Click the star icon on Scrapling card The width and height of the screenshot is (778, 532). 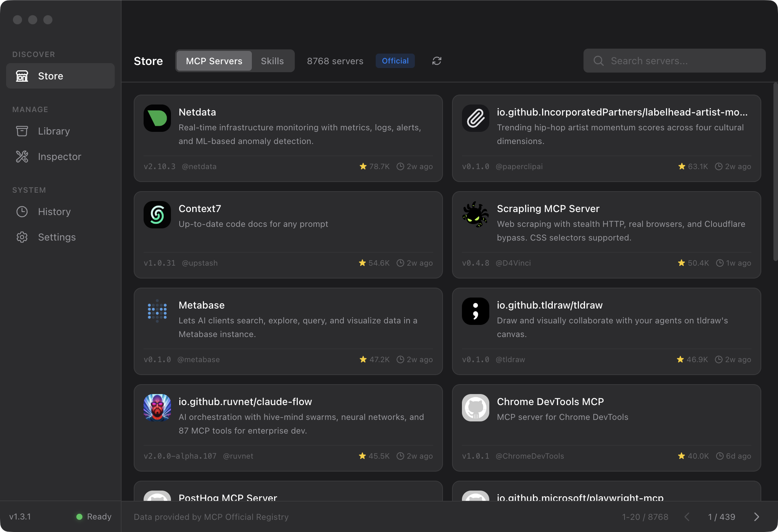[682, 263]
